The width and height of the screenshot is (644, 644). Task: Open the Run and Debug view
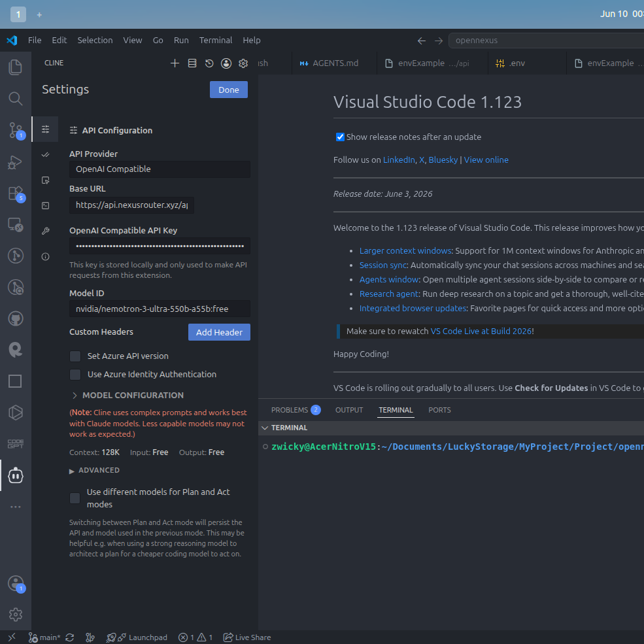click(16, 162)
